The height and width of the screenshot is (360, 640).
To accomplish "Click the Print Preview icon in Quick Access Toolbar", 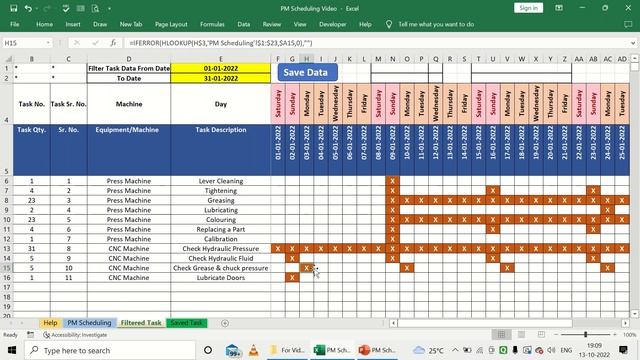I will coord(95,8).
